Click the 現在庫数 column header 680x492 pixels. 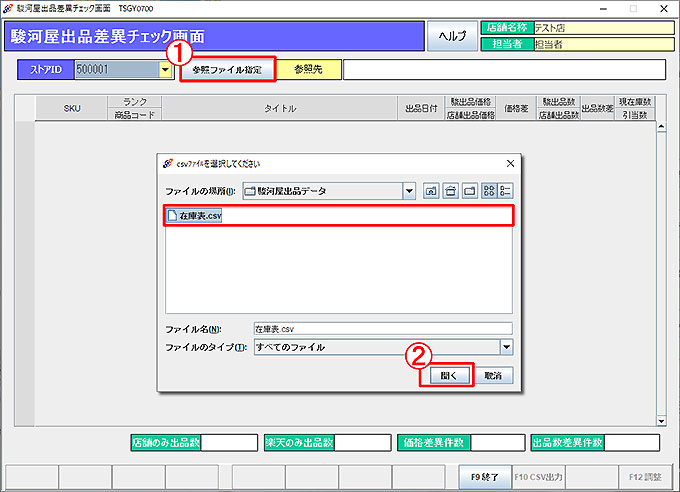click(x=635, y=102)
